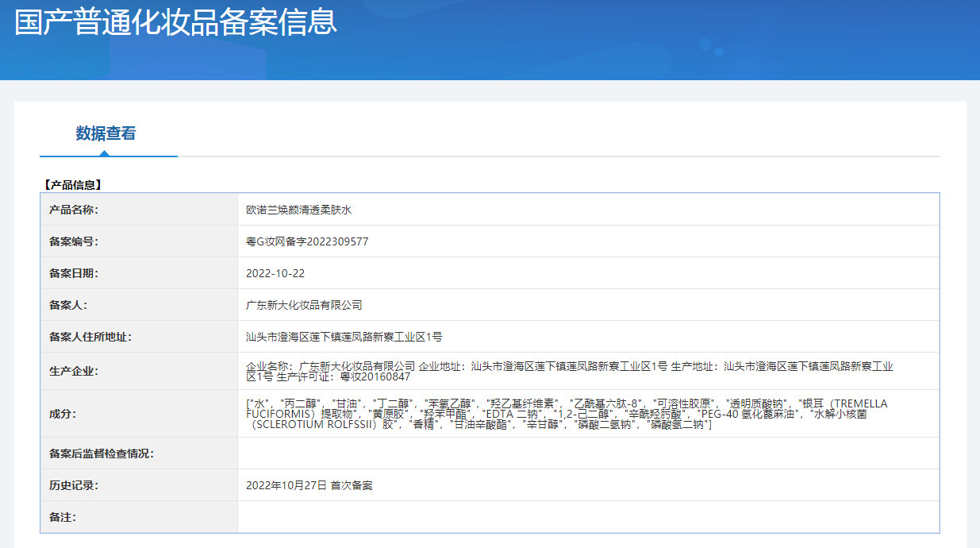
Task: Click the 备注 label cell
Action: pyautogui.click(x=139, y=517)
